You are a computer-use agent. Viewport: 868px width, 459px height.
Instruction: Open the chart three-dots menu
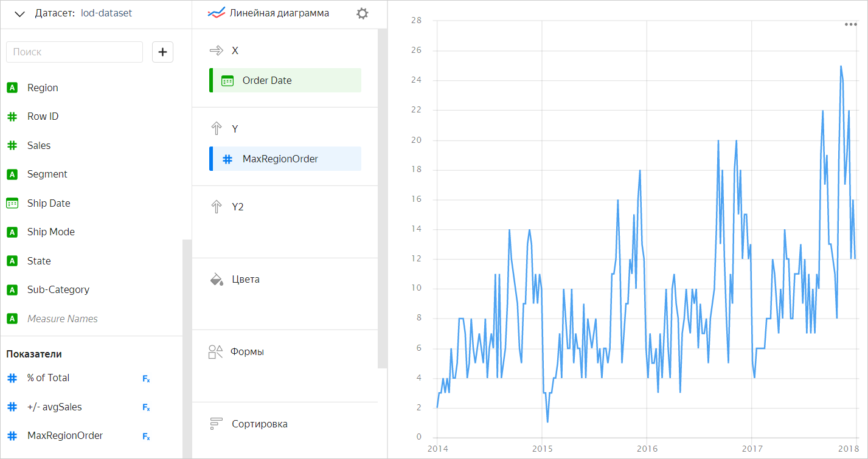click(x=850, y=24)
